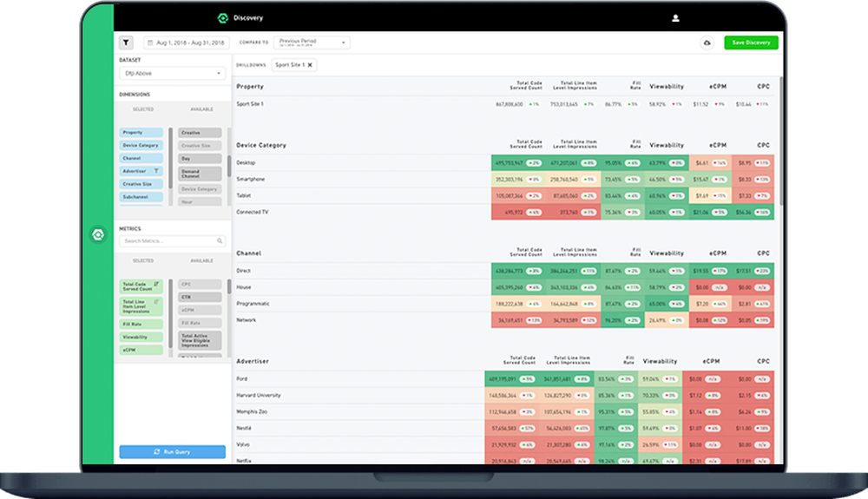Click scrollbar of available dimensions list
Screen dimensions: 868x499
[229, 166]
